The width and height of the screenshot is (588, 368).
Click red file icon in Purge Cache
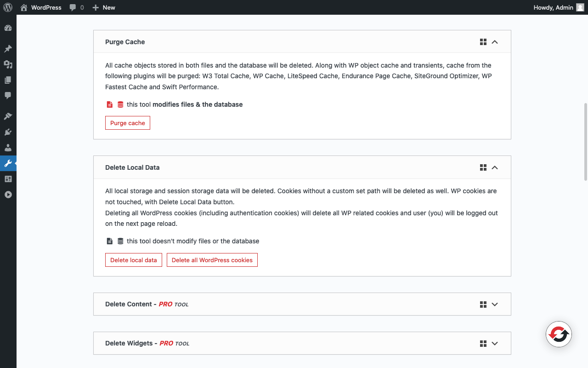(109, 104)
